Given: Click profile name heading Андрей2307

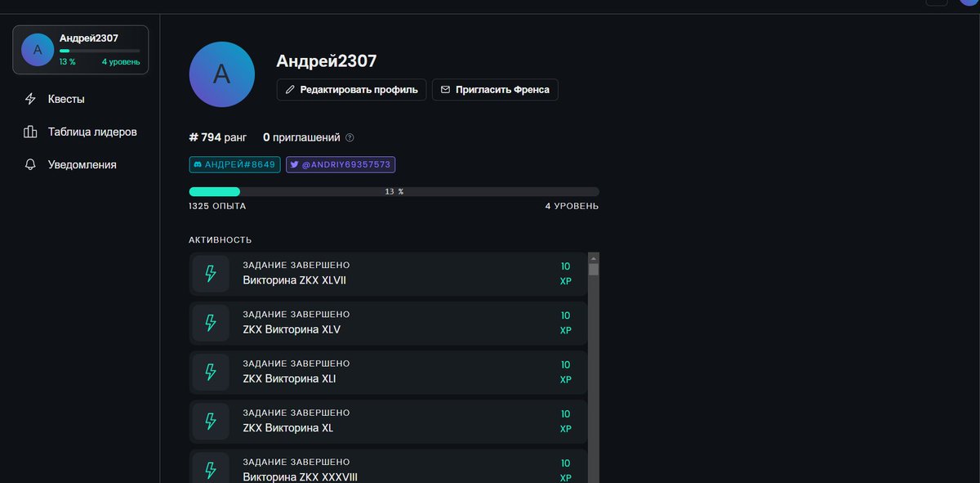Looking at the screenshot, I should point(327,60).
